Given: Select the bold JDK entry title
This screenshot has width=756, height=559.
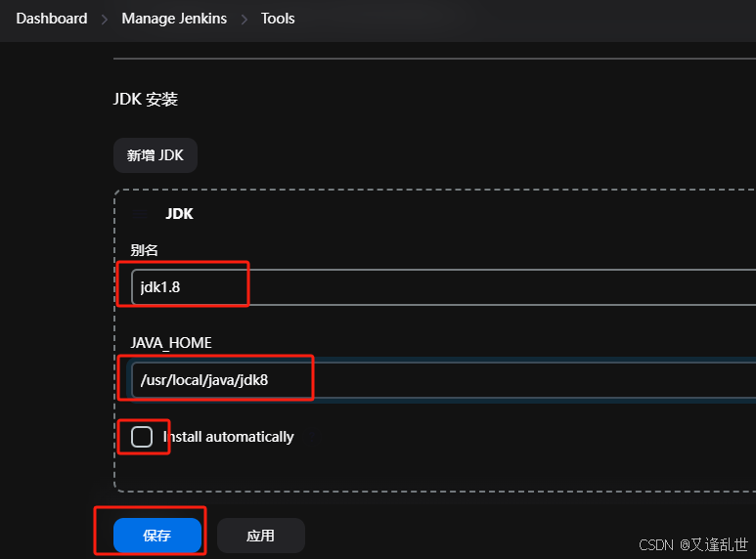Looking at the screenshot, I should (179, 213).
